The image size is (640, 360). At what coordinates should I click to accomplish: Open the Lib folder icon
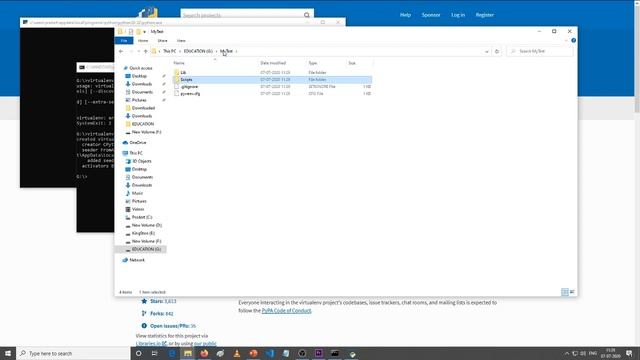(177, 72)
